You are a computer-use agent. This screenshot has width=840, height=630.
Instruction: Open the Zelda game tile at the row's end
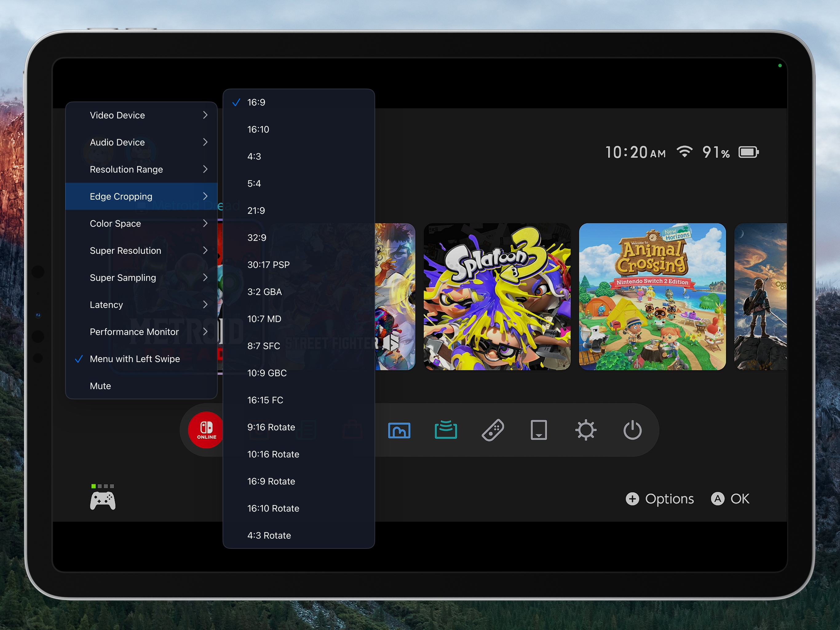[x=760, y=296]
